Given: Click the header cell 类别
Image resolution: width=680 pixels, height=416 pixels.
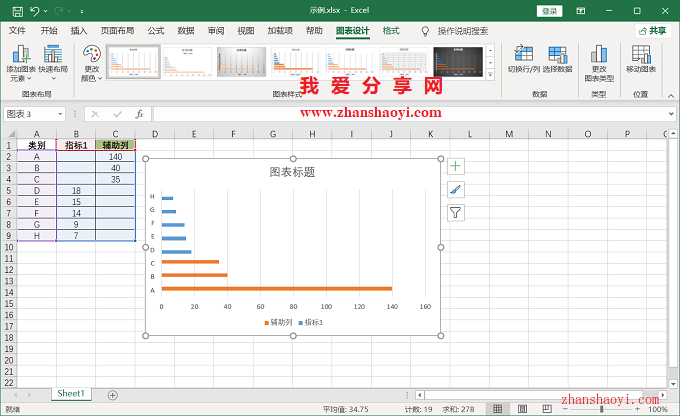Looking at the screenshot, I should [x=37, y=145].
